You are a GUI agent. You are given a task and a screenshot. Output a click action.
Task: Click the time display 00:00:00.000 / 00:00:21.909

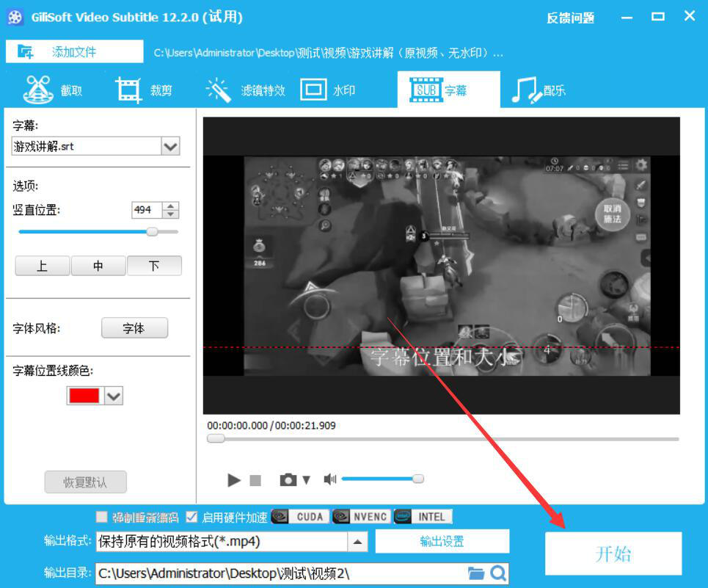(271, 426)
